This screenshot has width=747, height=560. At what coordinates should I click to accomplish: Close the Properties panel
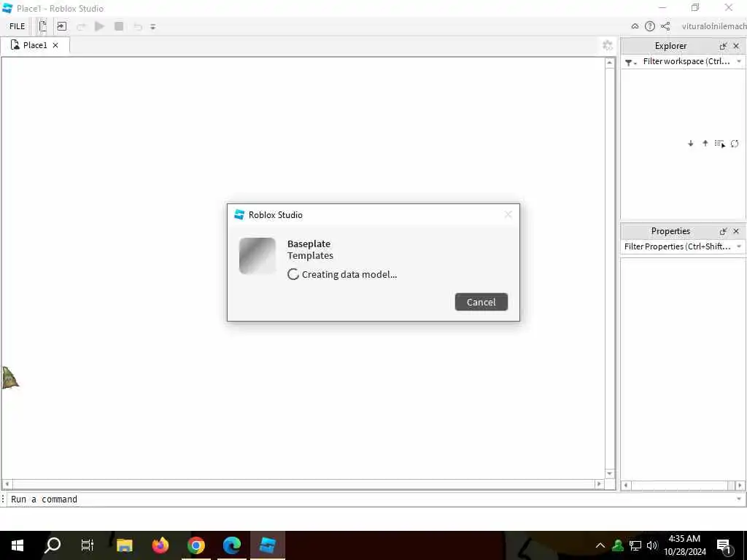pyautogui.click(x=736, y=231)
